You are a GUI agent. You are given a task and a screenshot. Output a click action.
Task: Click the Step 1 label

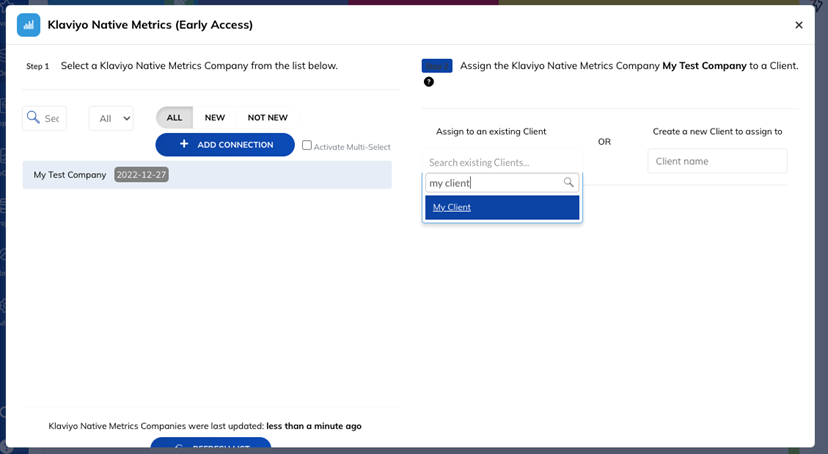37,66
